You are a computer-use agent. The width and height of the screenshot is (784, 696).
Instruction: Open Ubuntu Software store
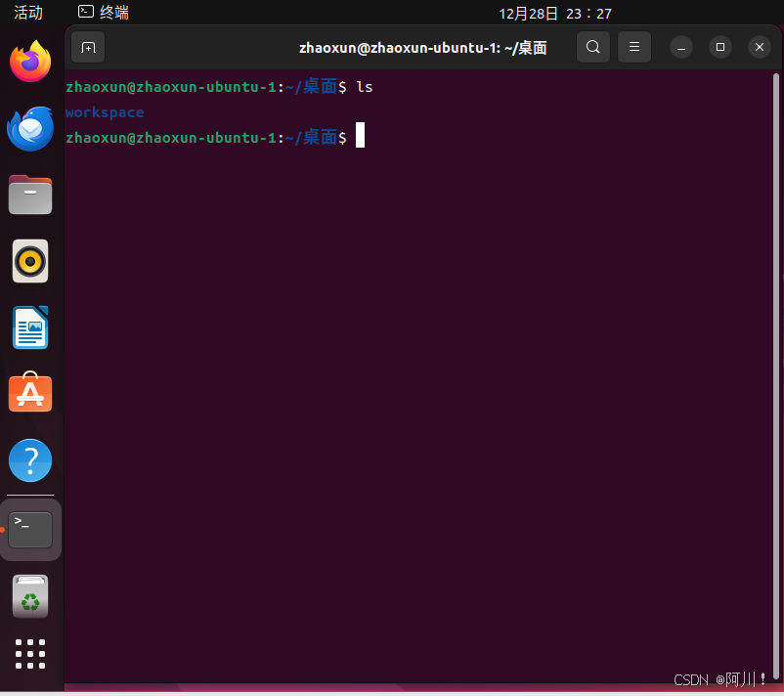click(x=30, y=393)
